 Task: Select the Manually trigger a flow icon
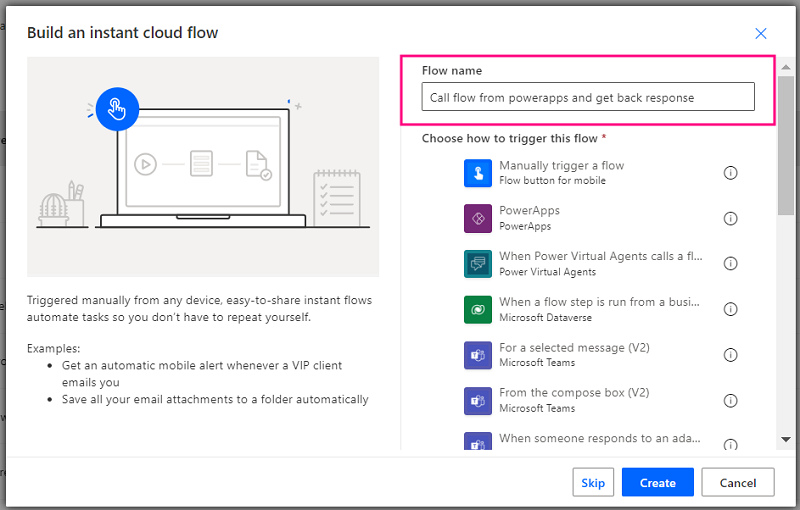pos(478,173)
